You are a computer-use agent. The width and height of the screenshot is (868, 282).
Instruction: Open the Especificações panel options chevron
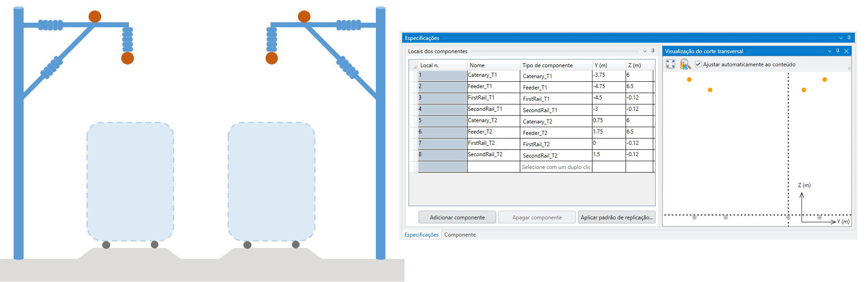841,38
